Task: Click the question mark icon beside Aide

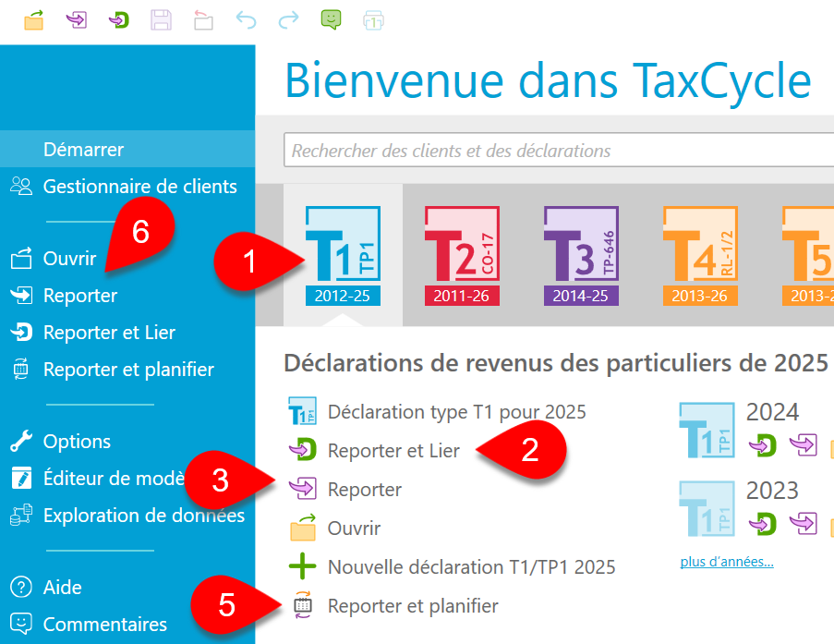Action: tap(21, 588)
